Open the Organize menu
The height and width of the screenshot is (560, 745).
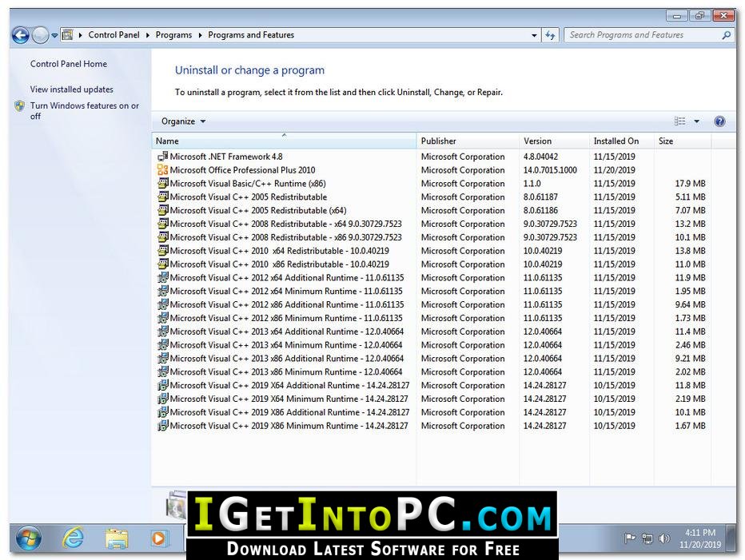(183, 121)
